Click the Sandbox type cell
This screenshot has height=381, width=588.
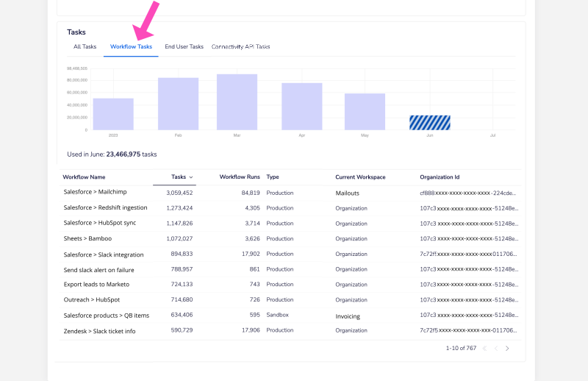click(278, 315)
